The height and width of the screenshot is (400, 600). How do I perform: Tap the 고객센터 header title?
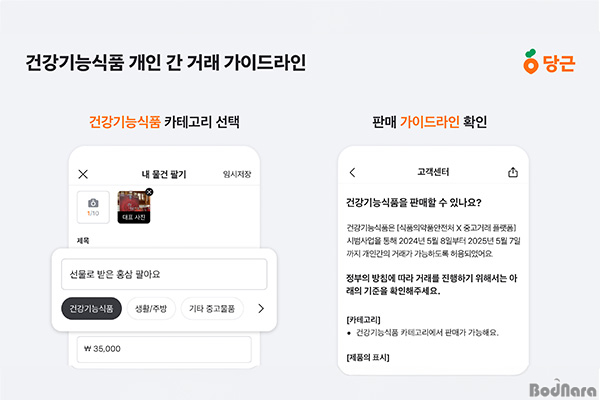pos(434,173)
